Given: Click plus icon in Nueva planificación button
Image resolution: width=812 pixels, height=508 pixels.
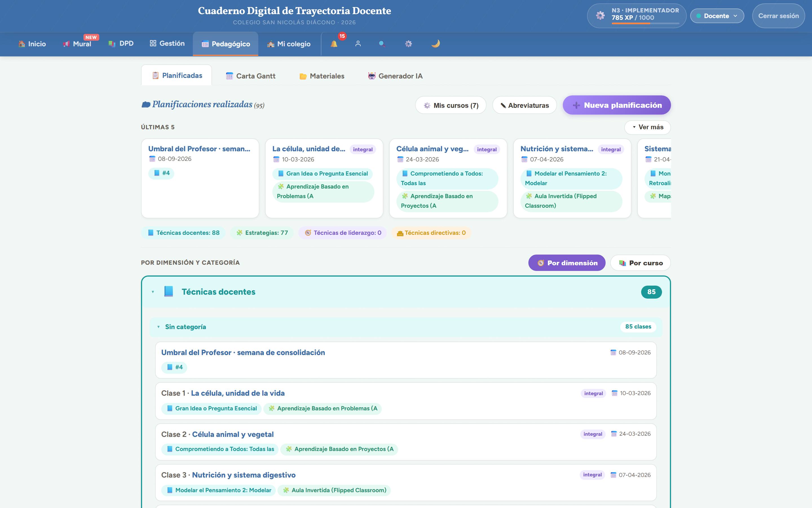Looking at the screenshot, I should 577,105.
